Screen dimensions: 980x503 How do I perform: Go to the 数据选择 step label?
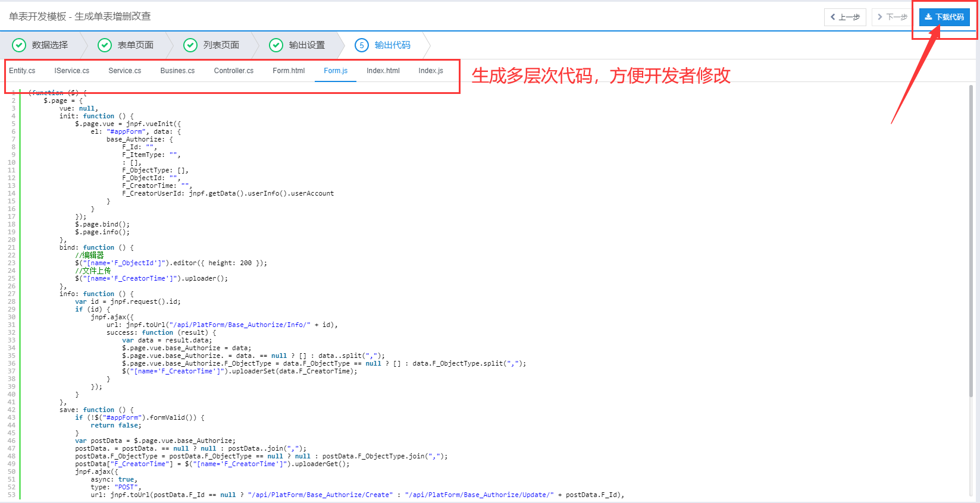click(50, 45)
